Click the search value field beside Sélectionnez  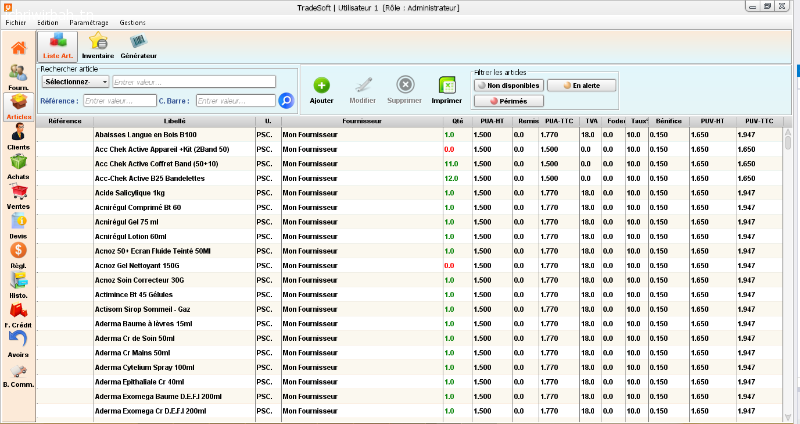click(x=194, y=82)
